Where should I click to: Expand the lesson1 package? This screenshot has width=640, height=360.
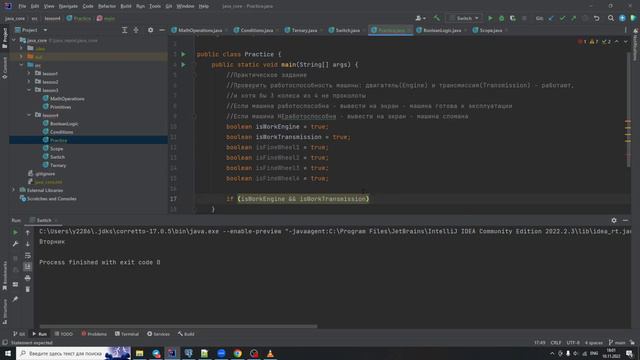29,73
